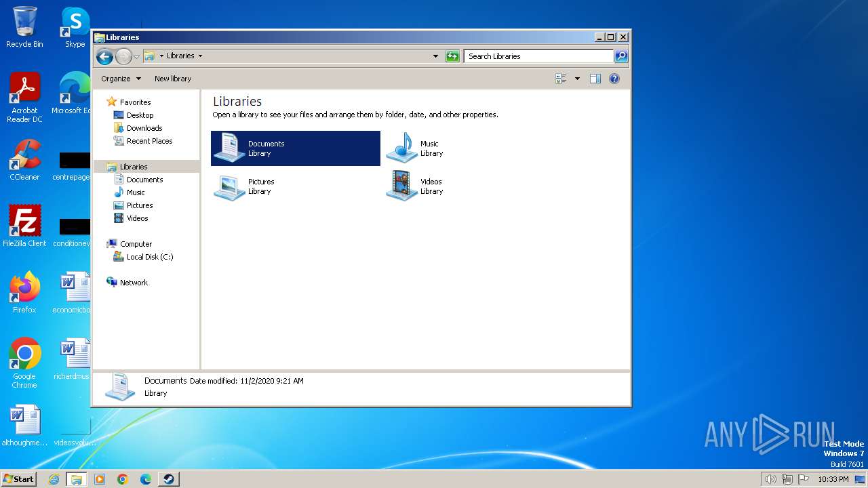Viewport: 868px width, 488px height.
Task: Open the address bar history dropdown
Action: pyautogui.click(x=435, y=56)
